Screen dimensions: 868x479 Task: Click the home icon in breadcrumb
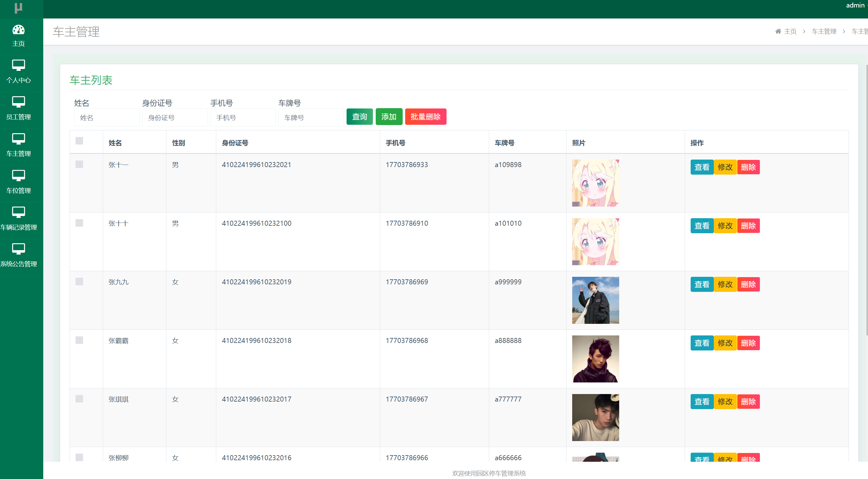(778, 31)
